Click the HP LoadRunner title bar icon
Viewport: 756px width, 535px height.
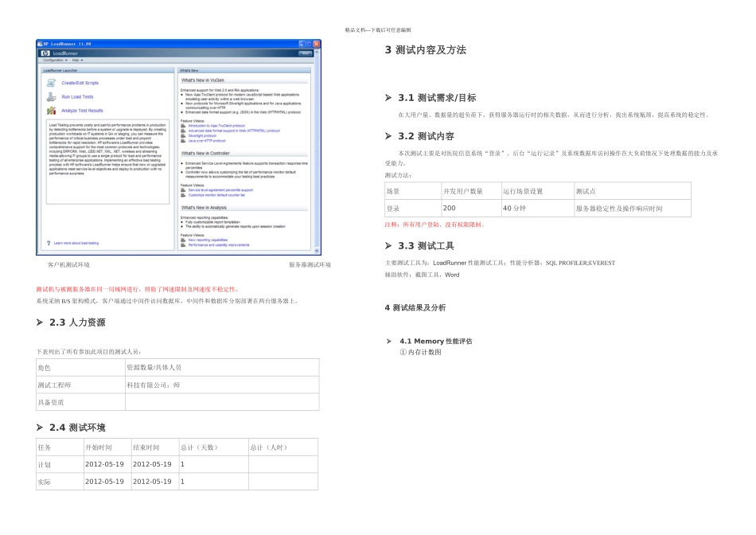click(x=40, y=44)
